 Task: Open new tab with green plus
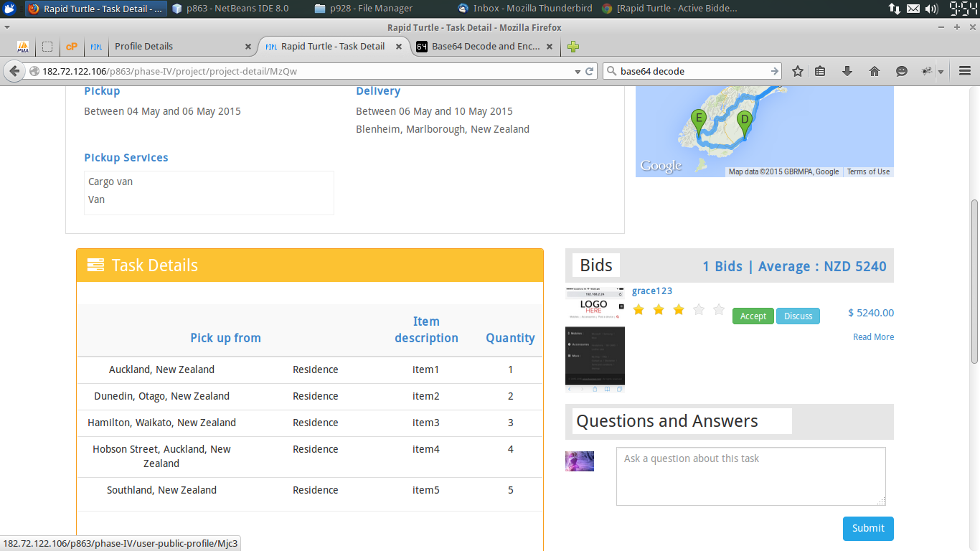coord(573,47)
